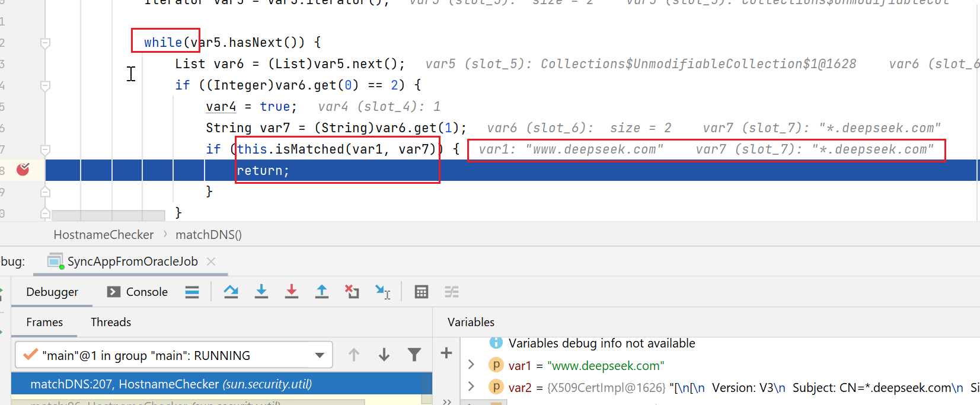Screen dimensions: 980x405
Task: Toggle fold marker beside the Integer if-statement
Action: coord(45,85)
